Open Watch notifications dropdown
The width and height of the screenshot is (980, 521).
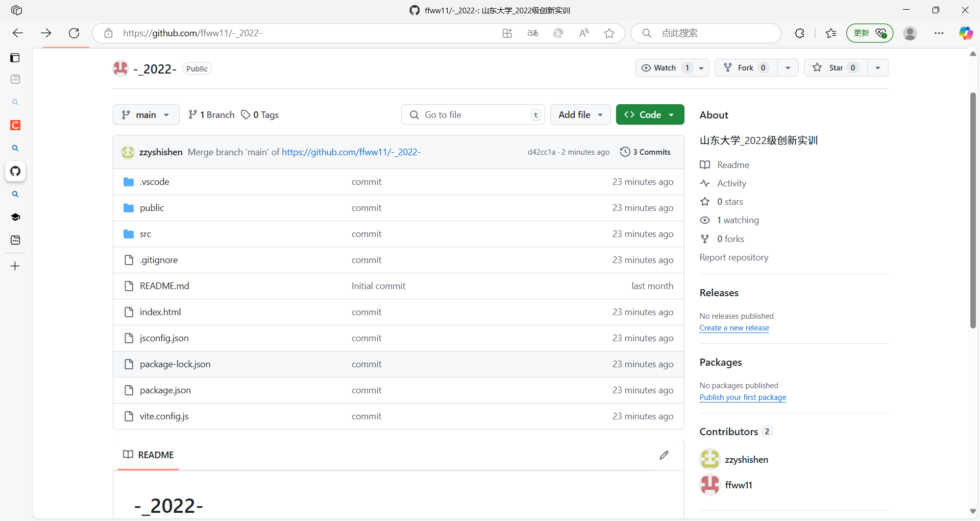[x=672, y=67]
